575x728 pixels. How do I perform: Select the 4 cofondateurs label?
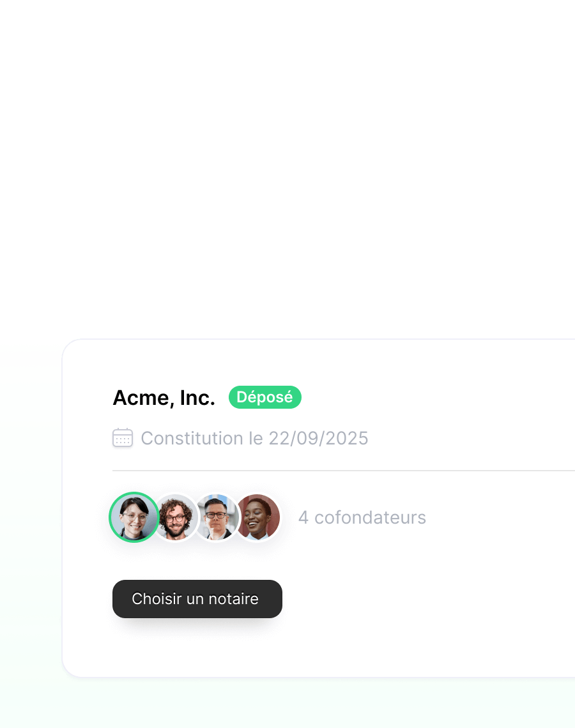tap(362, 517)
